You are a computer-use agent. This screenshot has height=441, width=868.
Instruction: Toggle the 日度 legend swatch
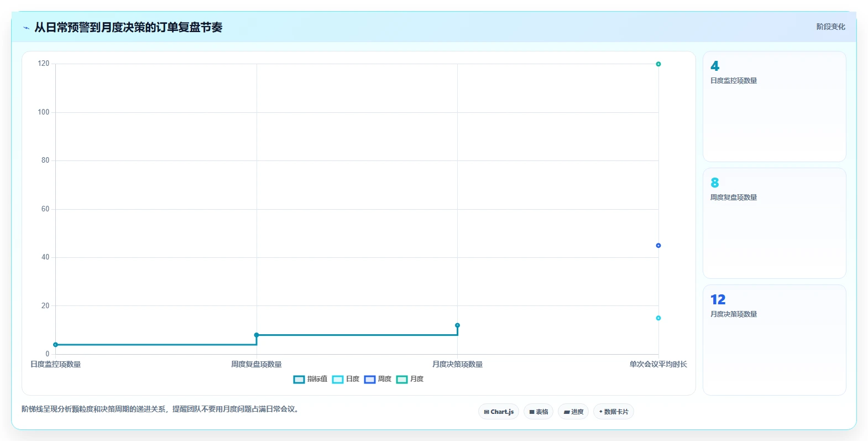(338, 379)
